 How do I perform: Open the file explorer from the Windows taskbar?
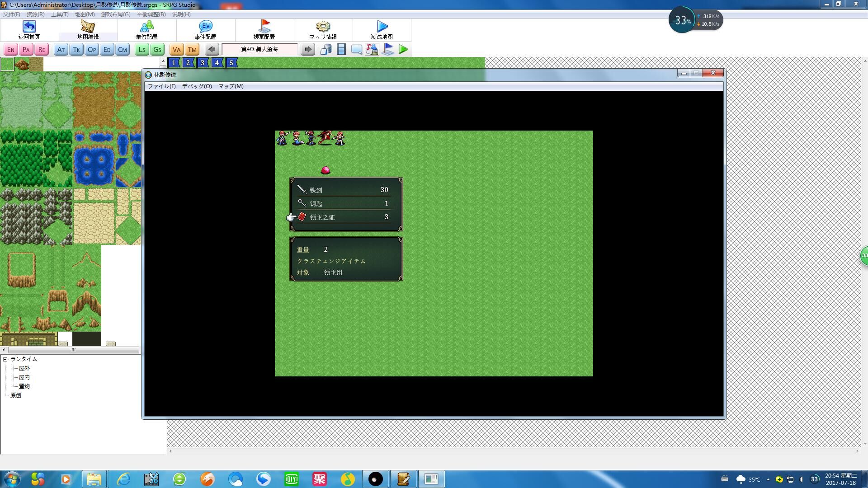pos(94,479)
